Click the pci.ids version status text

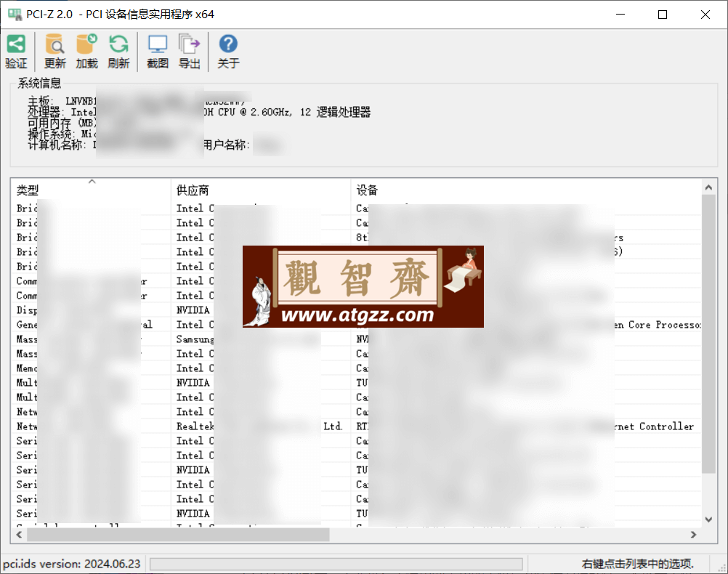pyautogui.click(x=71, y=564)
